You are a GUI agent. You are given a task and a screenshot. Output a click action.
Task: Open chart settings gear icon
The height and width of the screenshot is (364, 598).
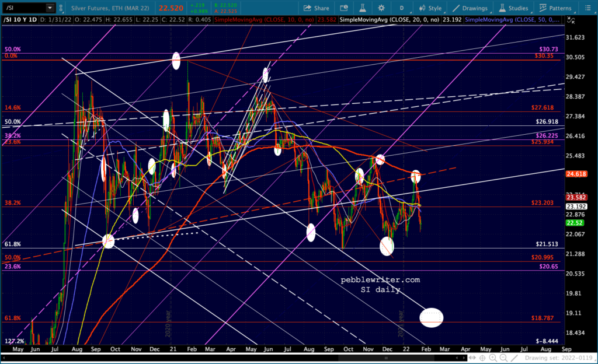(381, 8)
